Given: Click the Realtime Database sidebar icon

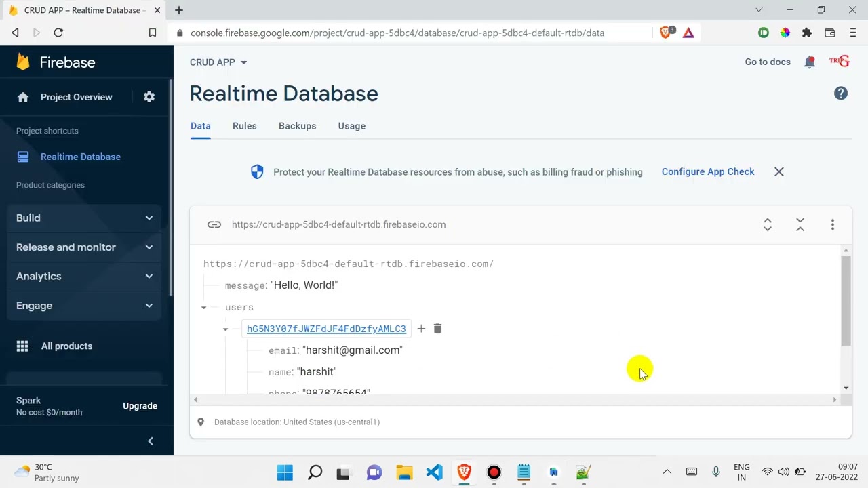Looking at the screenshot, I should click(23, 157).
